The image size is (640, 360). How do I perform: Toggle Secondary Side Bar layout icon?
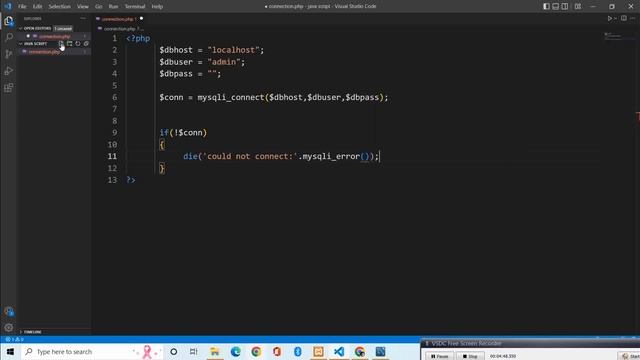pyautogui.click(x=564, y=7)
